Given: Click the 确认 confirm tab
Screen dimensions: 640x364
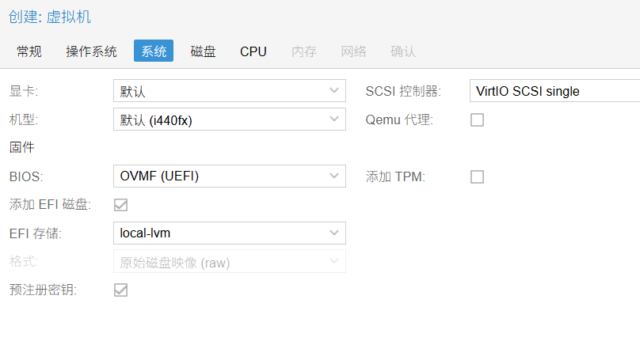Looking at the screenshot, I should [x=402, y=51].
